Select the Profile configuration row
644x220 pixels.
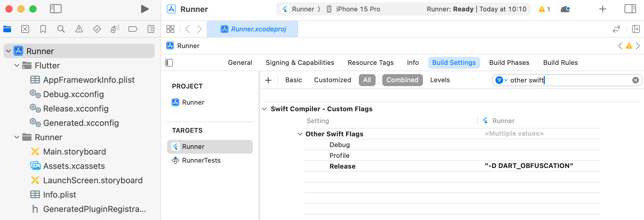point(452,155)
